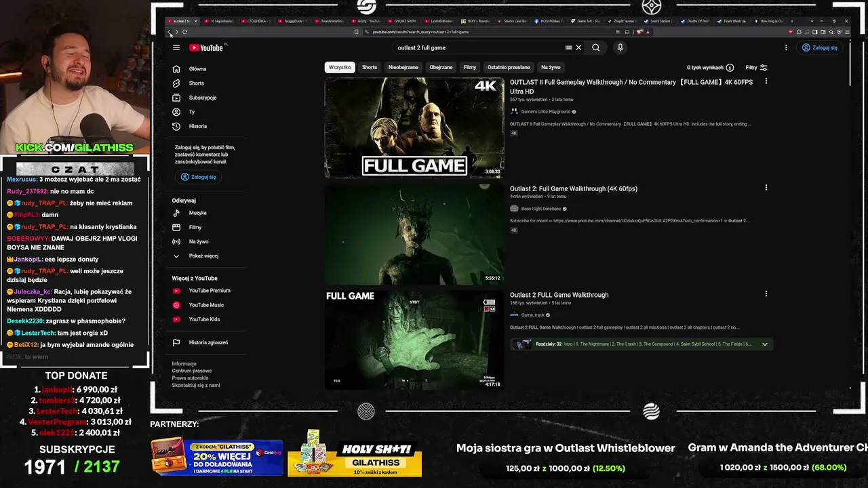Open YouTube Music from sidebar
Screen dimensions: 868x488
205,305
